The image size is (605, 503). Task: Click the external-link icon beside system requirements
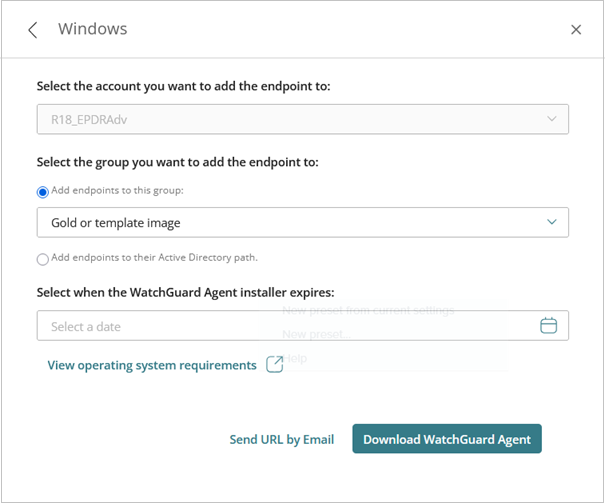point(275,364)
